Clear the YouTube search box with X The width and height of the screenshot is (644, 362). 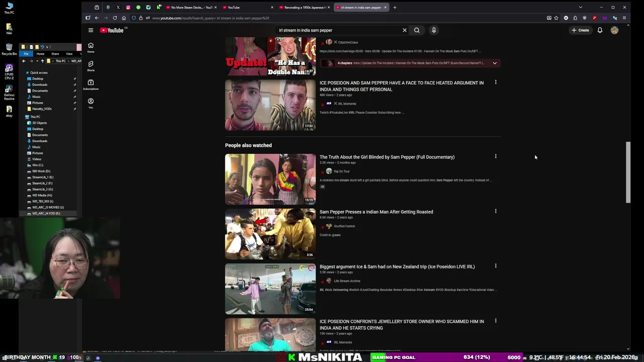405,30
